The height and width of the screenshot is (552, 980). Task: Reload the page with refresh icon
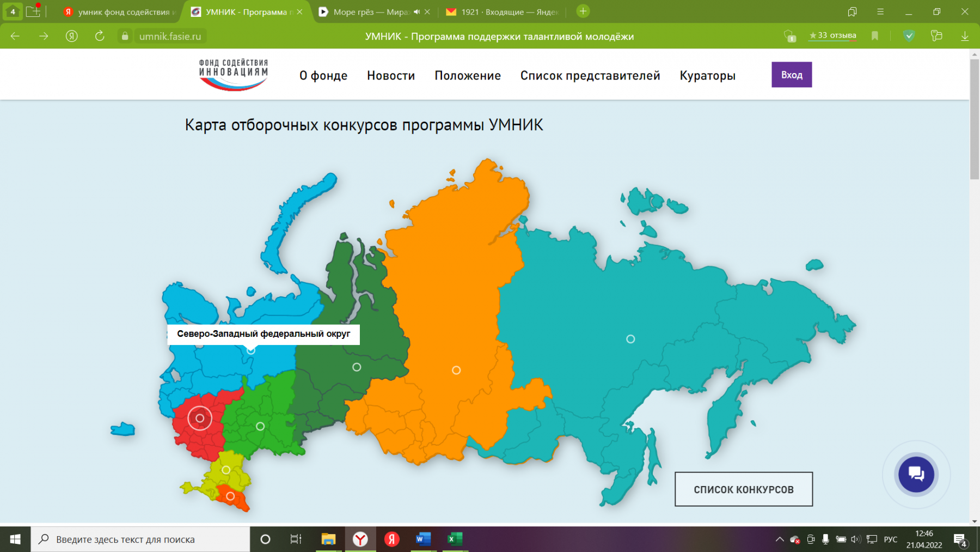pos(100,36)
